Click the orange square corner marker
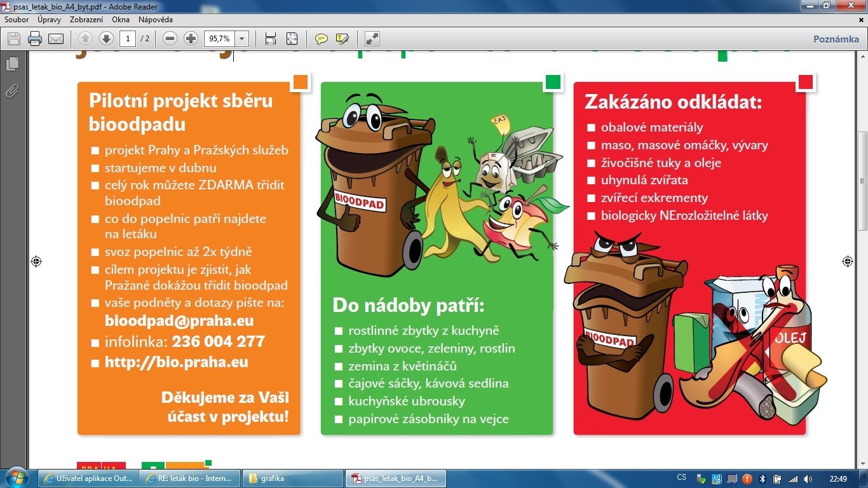This screenshot has height=488, width=868. [x=301, y=82]
